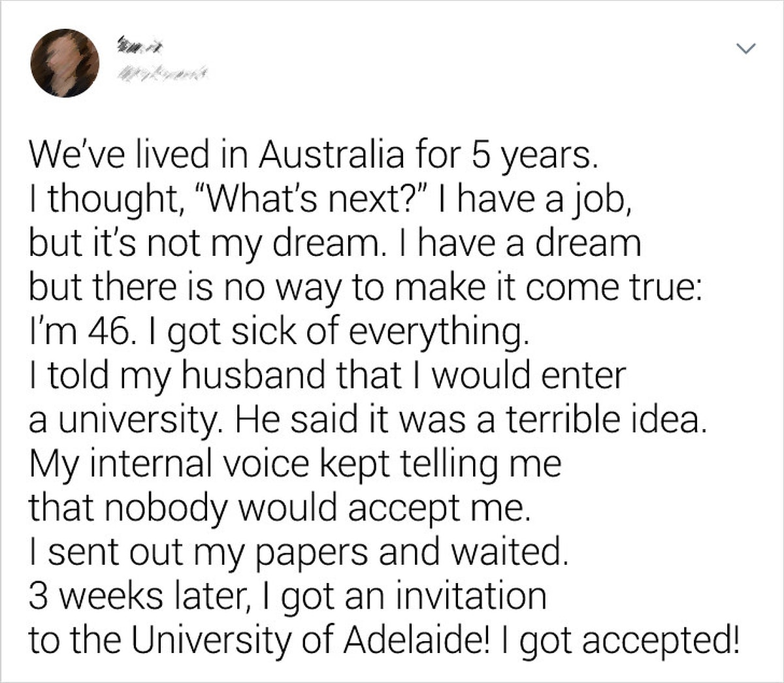Click the blurred profile avatar picture
Screen dimensions: 784x683
[65, 63]
